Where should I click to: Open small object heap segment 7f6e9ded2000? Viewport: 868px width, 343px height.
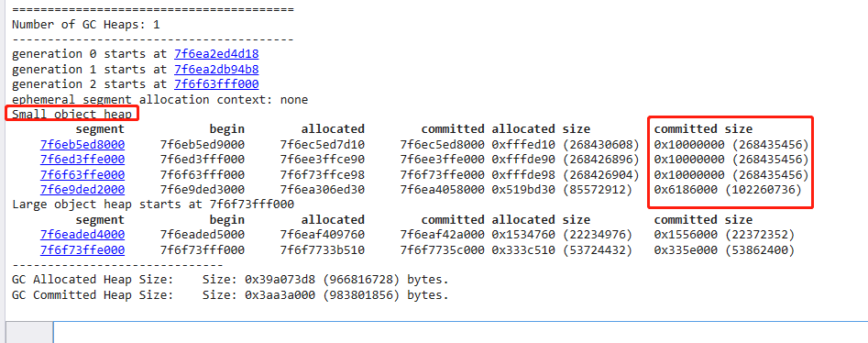pos(82,190)
